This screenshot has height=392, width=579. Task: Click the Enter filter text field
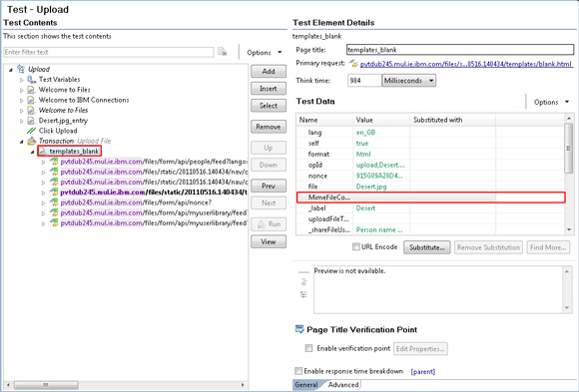pyautogui.click(x=109, y=52)
